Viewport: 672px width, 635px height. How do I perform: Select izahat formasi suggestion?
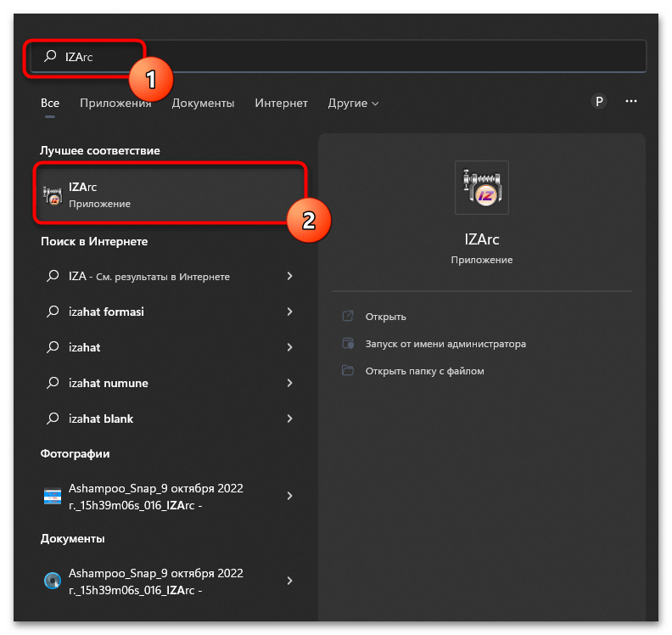(106, 312)
